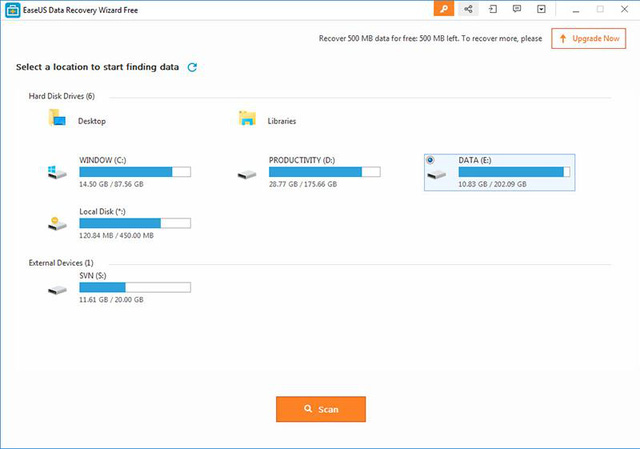Select the SVN (S:) drive name
Screen dimensions: 640x449
click(x=93, y=276)
